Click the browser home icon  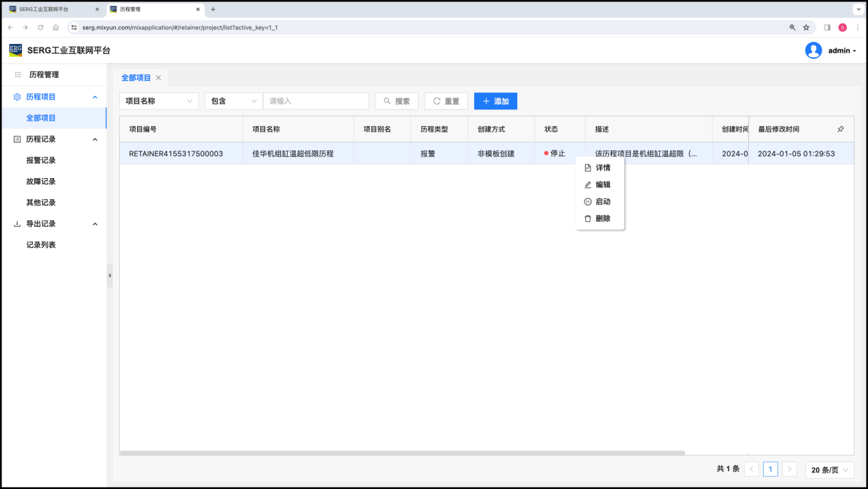pyautogui.click(x=55, y=27)
